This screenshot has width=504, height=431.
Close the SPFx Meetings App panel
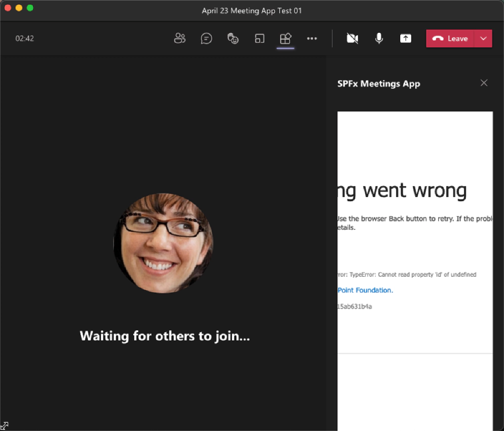coord(484,83)
